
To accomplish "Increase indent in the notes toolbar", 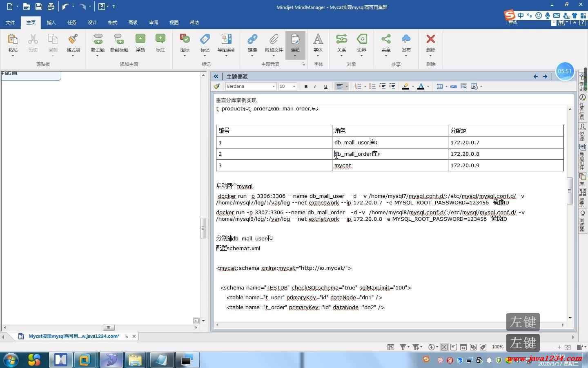I will (x=392, y=86).
